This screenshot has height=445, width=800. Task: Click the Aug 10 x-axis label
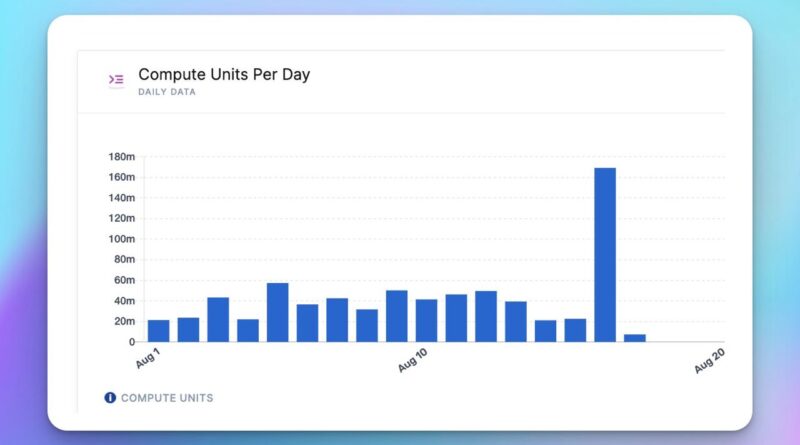pyautogui.click(x=412, y=360)
